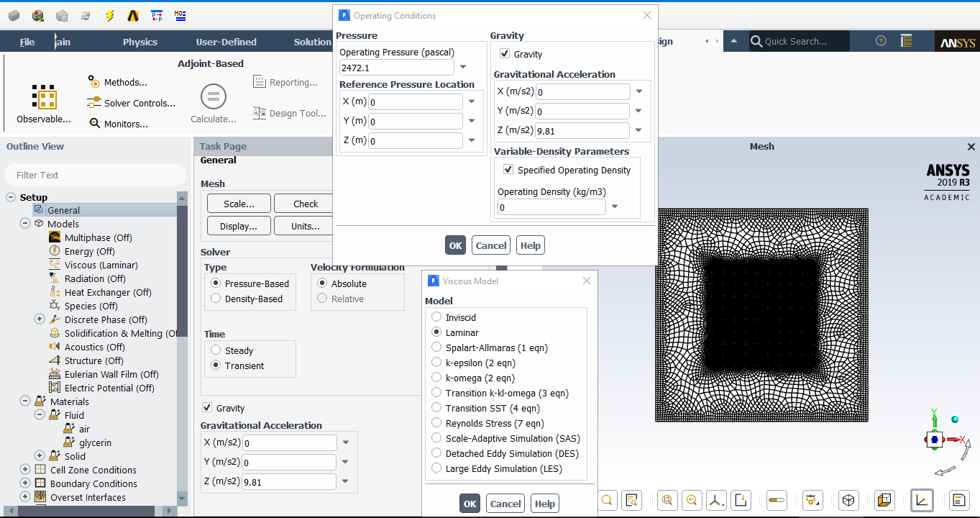Open the User-Defined menu

(x=225, y=41)
